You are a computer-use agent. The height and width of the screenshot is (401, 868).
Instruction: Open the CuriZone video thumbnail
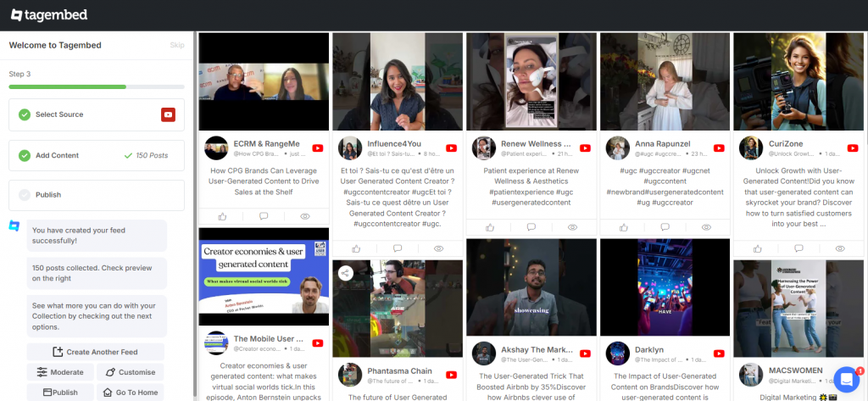point(798,81)
